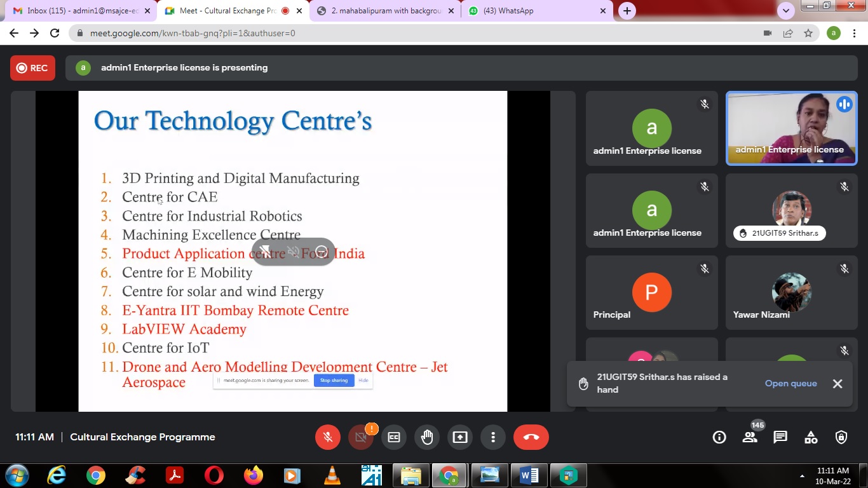Open Word from taskbar

pyautogui.click(x=529, y=475)
